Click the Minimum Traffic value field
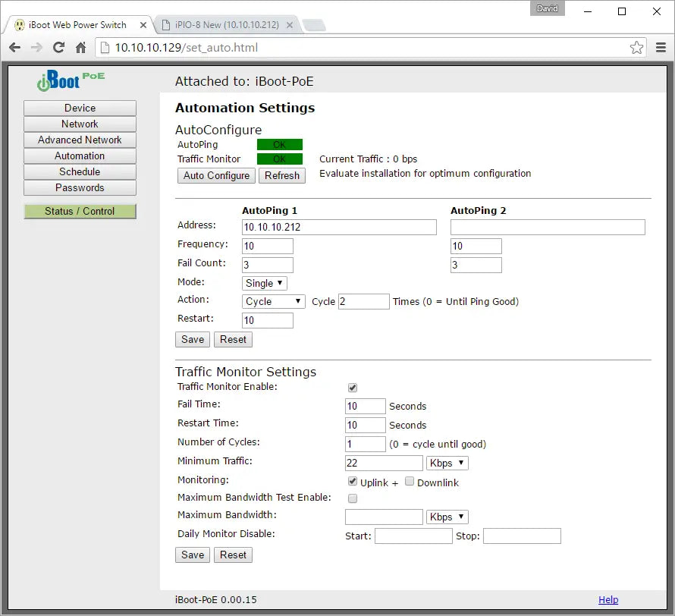Image resolution: width=675 pixels, height=616 pixels. pos(384,463)
